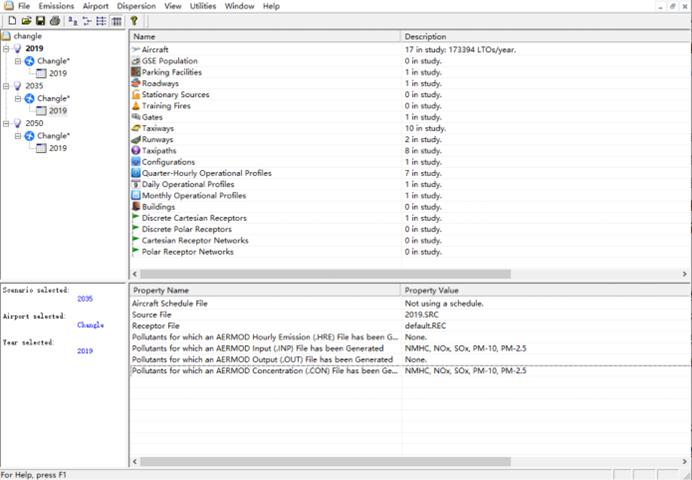The image size is (692, 480).
Task: Open the Dispersion menu
Action: [x=136, y=6]
